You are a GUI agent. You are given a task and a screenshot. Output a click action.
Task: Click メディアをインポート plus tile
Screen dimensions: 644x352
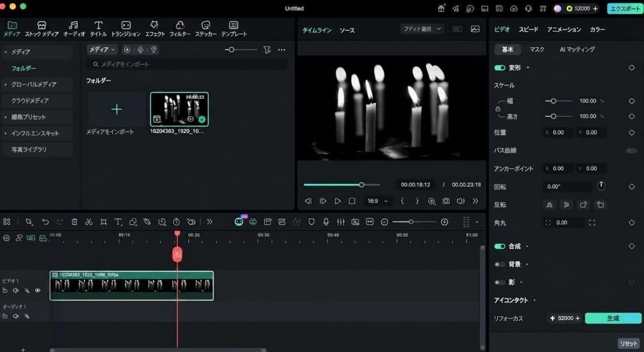[x=116, y=110]
